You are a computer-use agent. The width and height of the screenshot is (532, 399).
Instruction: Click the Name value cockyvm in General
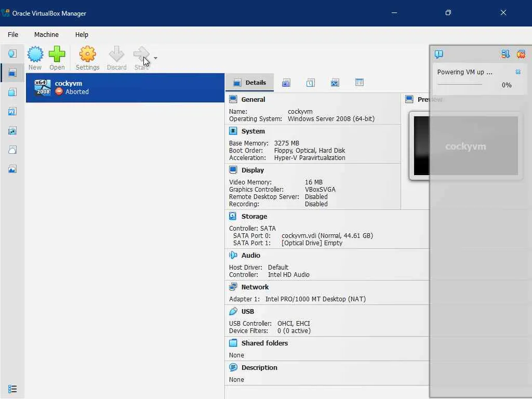pos(300,112)
